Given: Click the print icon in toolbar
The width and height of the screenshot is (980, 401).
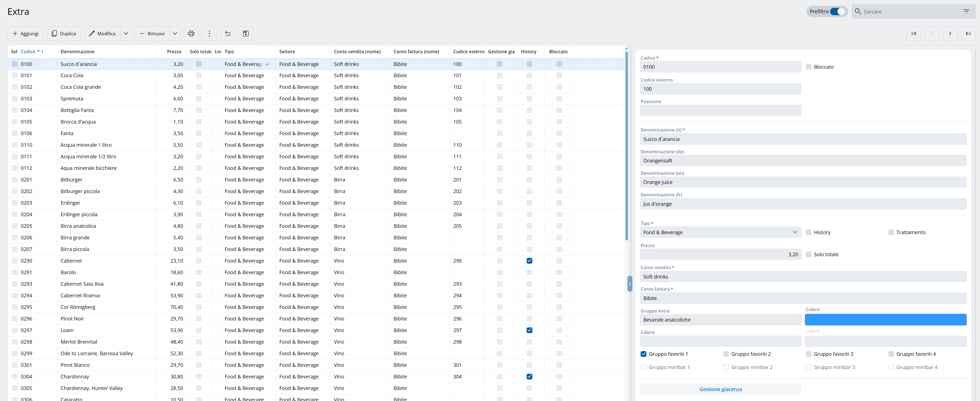Looking at the screenshot, I should (191, 33).
